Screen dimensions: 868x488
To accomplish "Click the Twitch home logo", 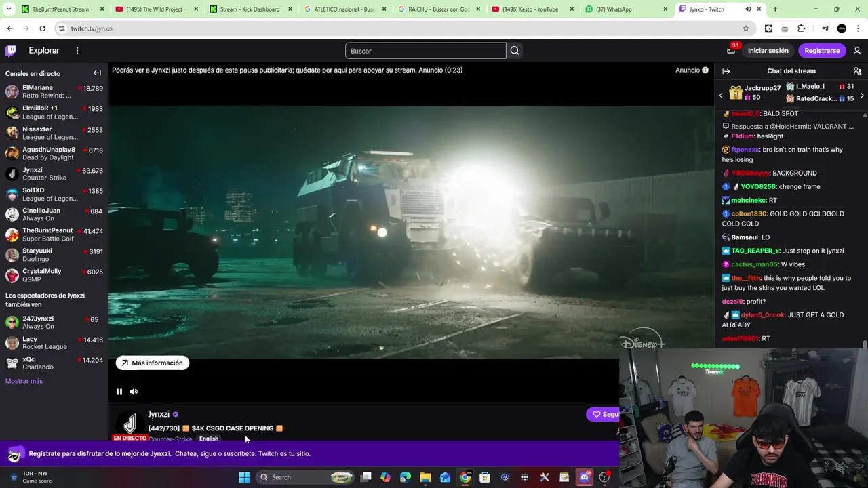I will click(x=11, y=51).
